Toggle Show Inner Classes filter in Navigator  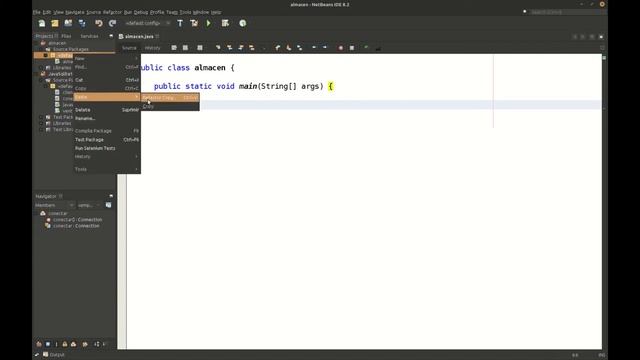pyautogui.click(x=73, y=344)
